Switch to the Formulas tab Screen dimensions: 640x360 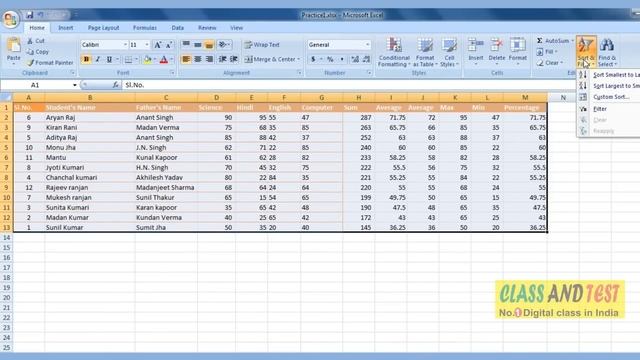coord(144,28)
